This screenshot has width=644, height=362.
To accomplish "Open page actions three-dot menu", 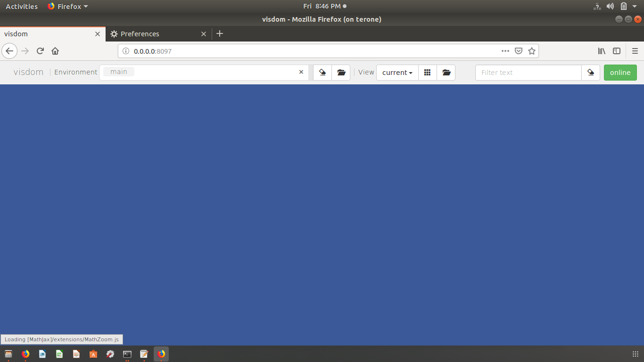I will (505, 51).
